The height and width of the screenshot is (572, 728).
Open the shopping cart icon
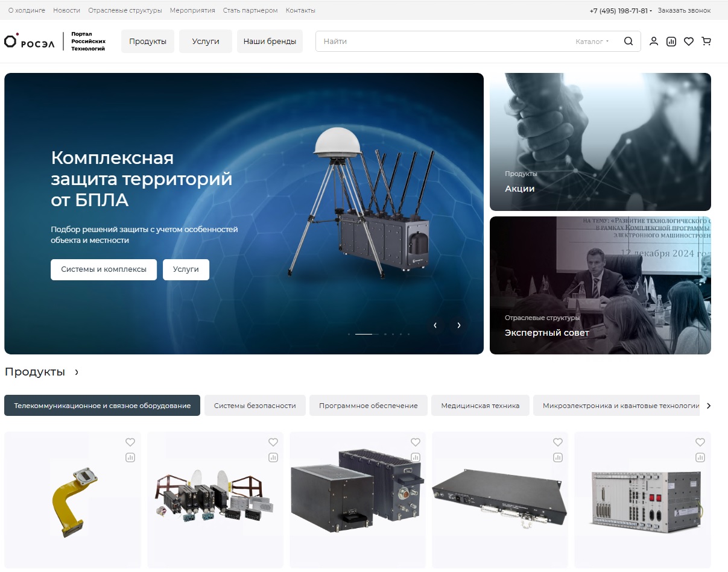pyautogui.click(x=706, y=42)
